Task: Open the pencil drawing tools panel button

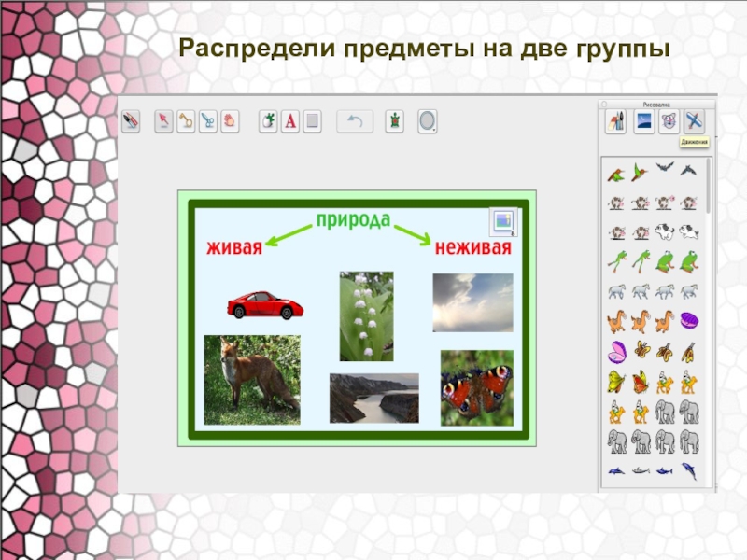Action: [615, 121]
